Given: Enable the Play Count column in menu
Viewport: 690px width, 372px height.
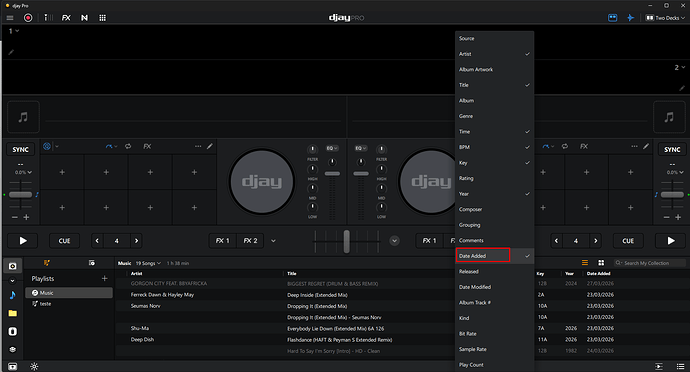Looking at the screenshot, I should 495,365.
